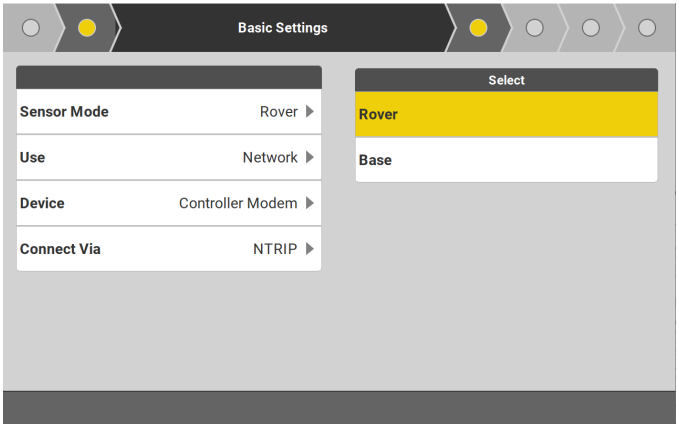Viewport: 679px width, 427px height.
Task: Open the Connect Via setting label
Action: click(x=60, y=249)
